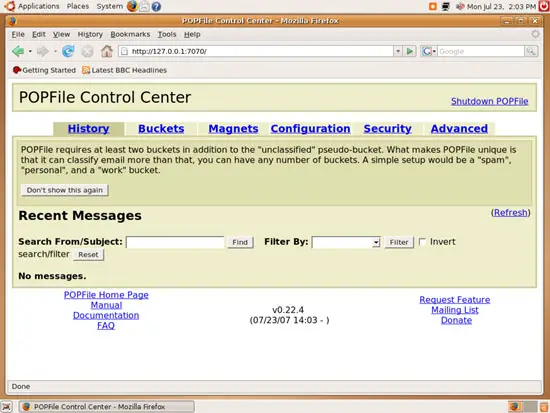Open the URL history dropdown arrow

pos(398,51)
